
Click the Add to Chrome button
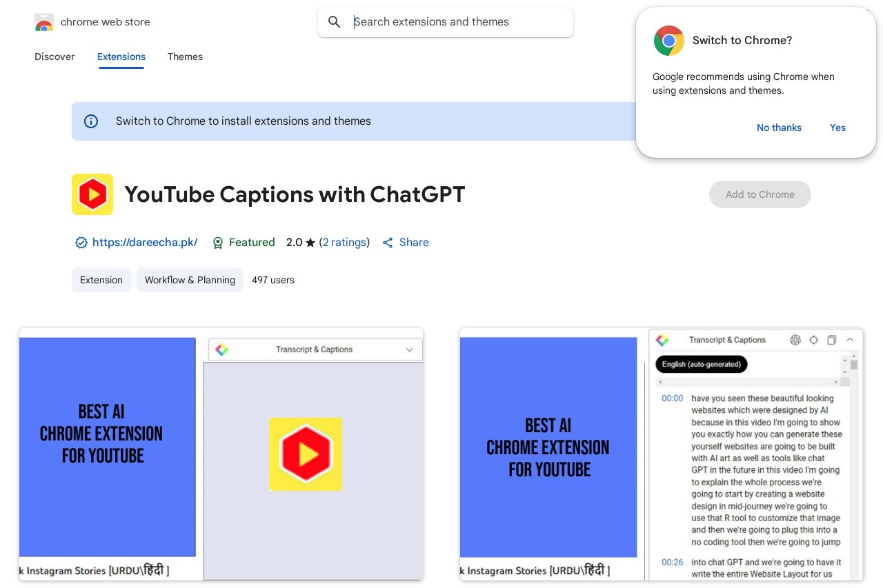click(x=760, y=194)
